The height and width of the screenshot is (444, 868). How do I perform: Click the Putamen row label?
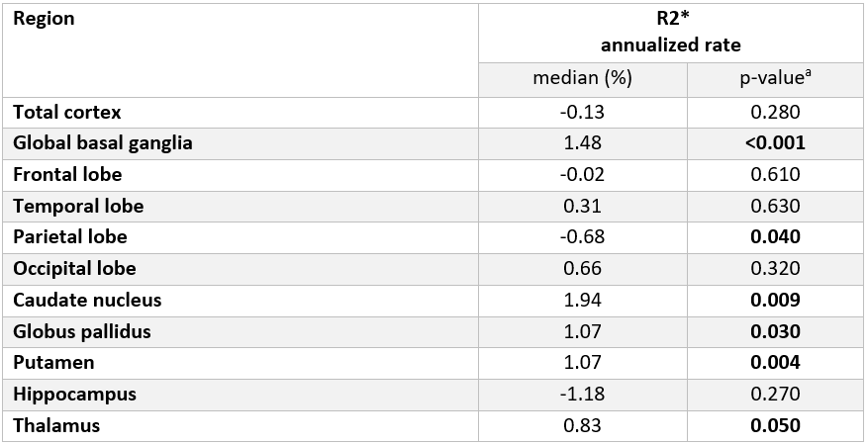53,363
